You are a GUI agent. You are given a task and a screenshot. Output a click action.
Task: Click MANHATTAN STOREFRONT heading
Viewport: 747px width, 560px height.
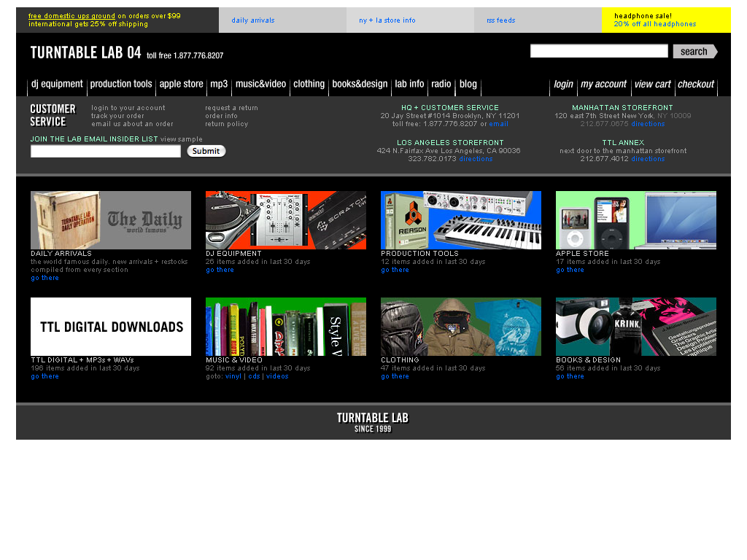coord(622,108)
